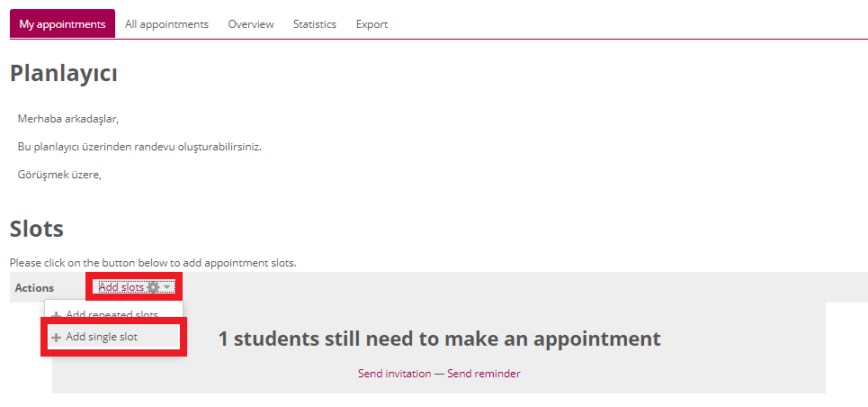Image resolution: width=868 pixels, height=407 pixels.
Task: Click the students still need appointment notice
Action: 439,339
